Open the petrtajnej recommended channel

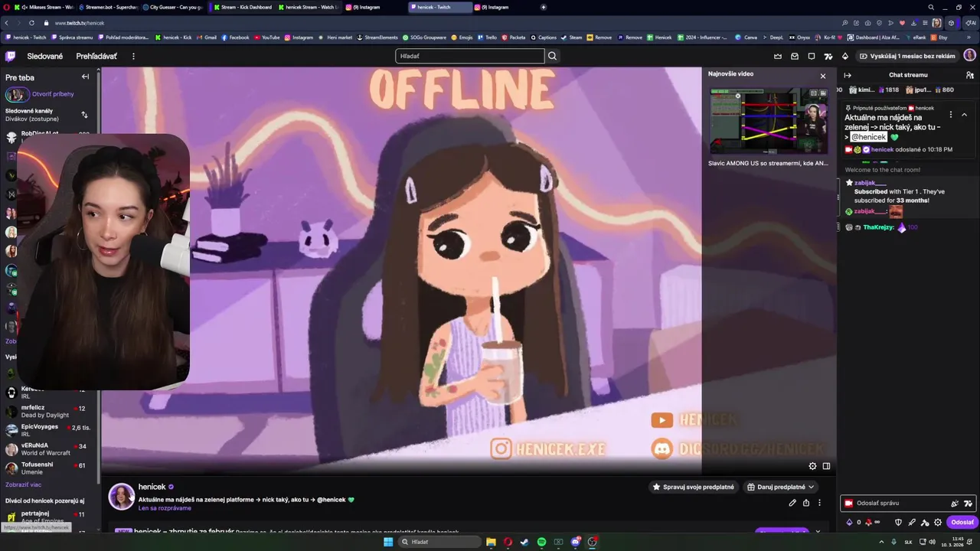[x=49, y=517]
